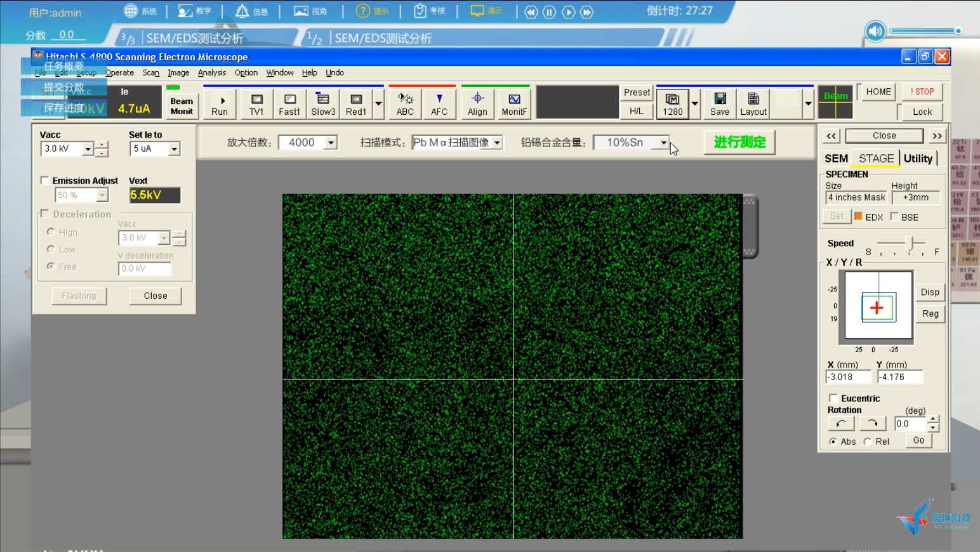The height and width of the screenshot is (552, 980).
Task: Open the 系统 system menu icon
Action: [x=140, y=11]
